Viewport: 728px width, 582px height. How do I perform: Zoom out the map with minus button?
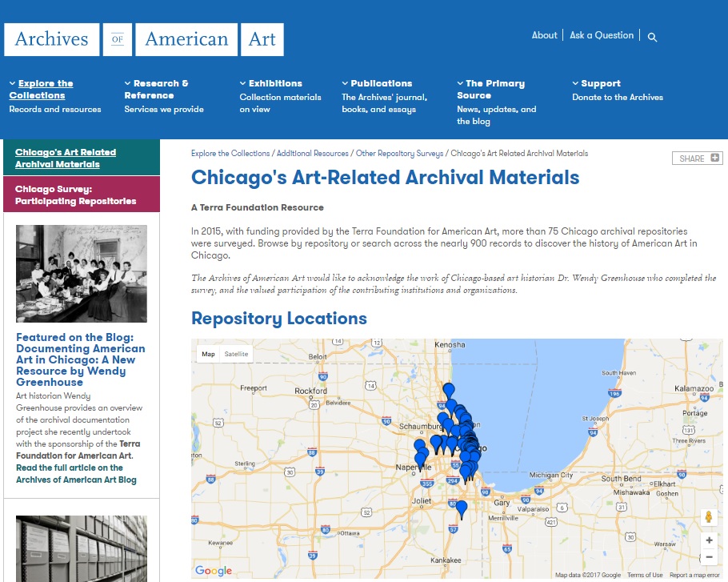click(709, 556)
